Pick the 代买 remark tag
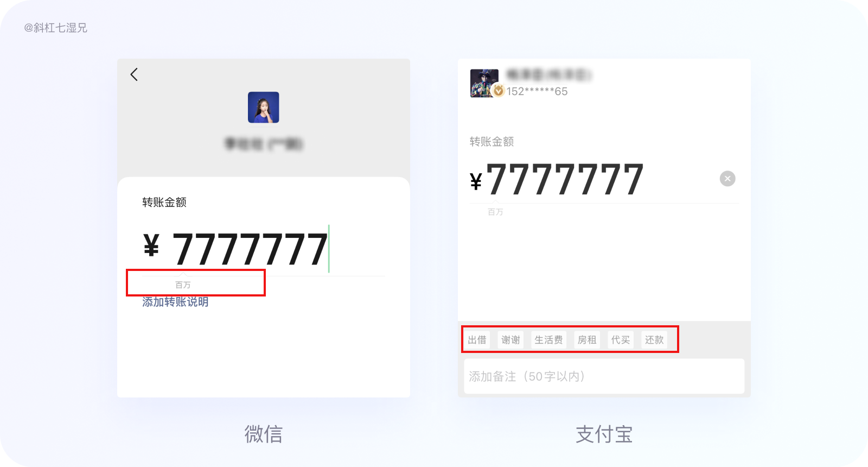Image resolution: width=868 pixels, height=467 pixels. tap(621, 340)
